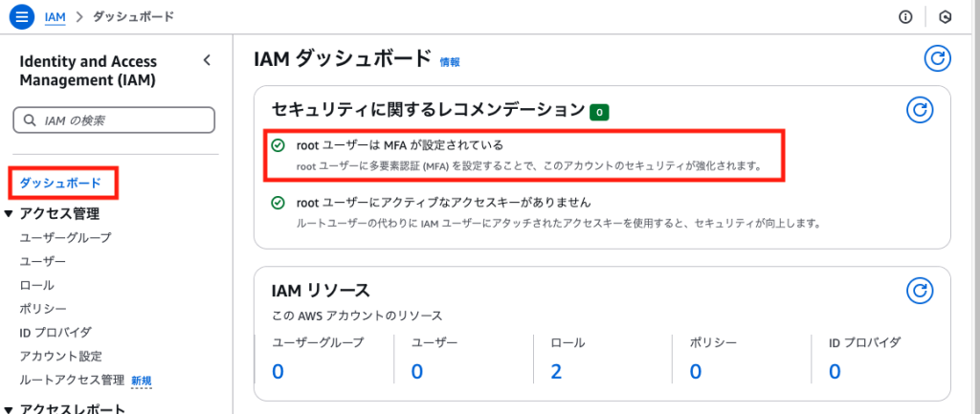Click the ロール count number 2
The height and width of the screenshot is (414, 980).
[556, 372]
